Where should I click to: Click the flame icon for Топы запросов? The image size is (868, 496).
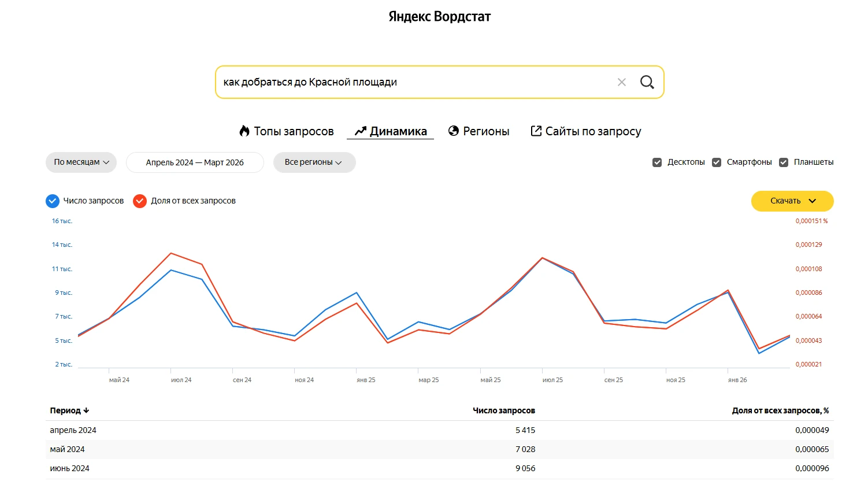pyautogui.click(x=244, y=131)
